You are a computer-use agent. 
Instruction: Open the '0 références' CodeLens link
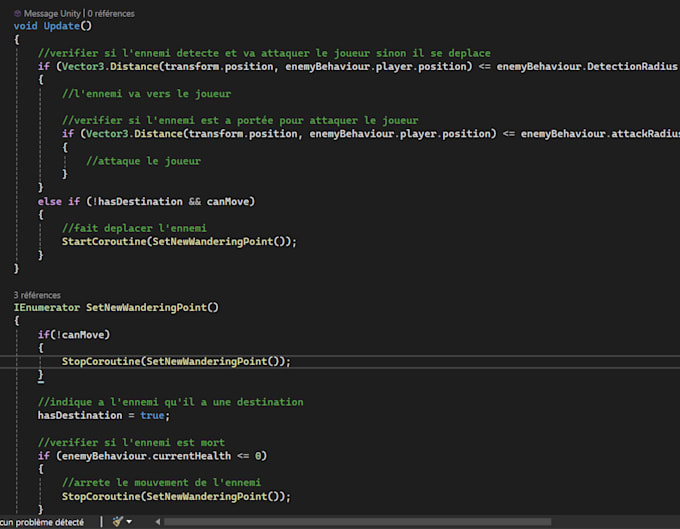111,13
